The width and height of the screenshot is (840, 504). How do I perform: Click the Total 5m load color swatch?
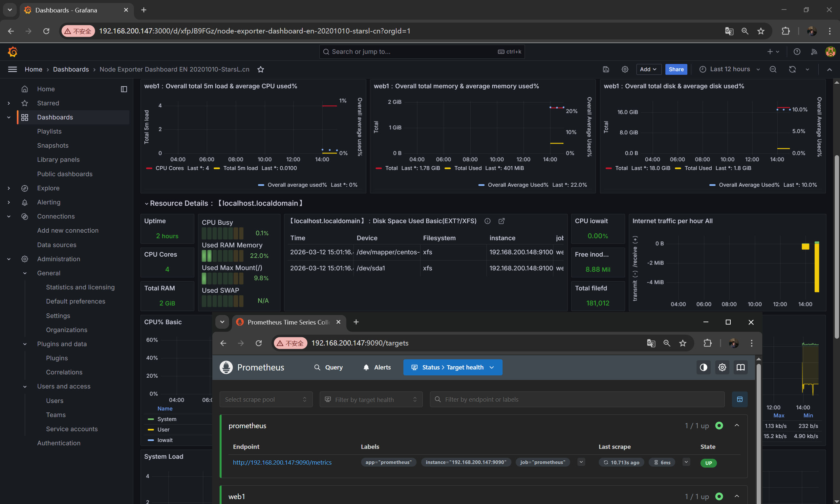(217, 168)
